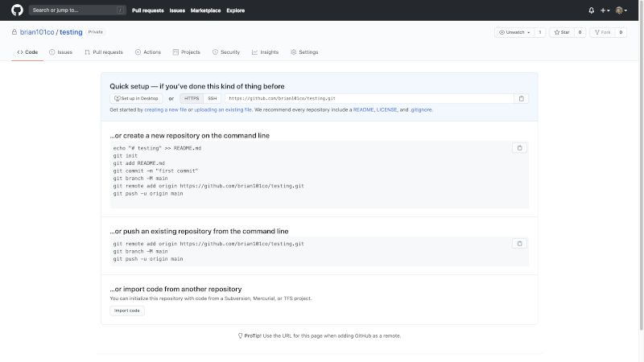
Task: Expand the plus create-new menu
Action: (x=605, y=10)
